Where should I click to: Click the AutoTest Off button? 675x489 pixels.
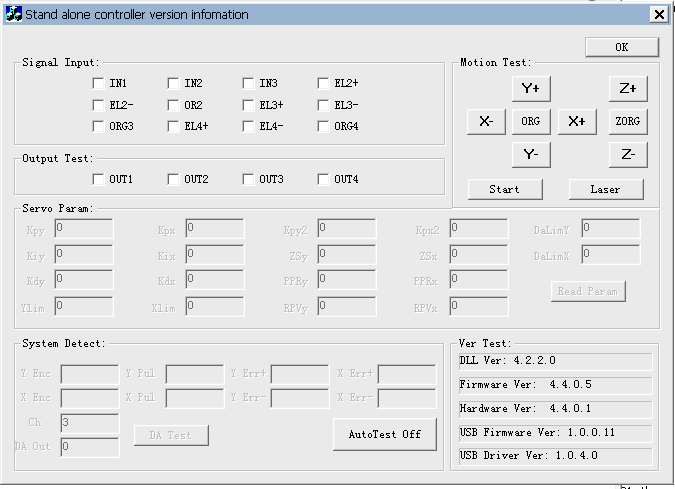[385, 435]
